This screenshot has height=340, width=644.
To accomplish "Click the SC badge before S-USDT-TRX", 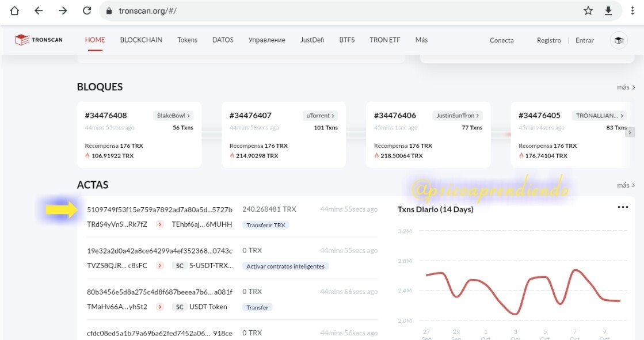I will coord(180,266).
